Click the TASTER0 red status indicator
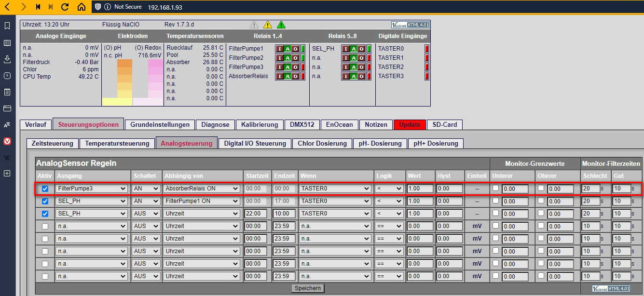 [x=427, y=49]
